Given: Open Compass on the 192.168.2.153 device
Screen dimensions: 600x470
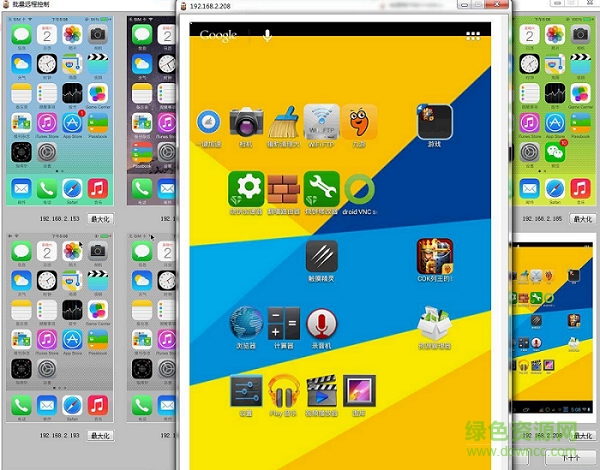Looking at the screenshot, I should tap(21, 152).
